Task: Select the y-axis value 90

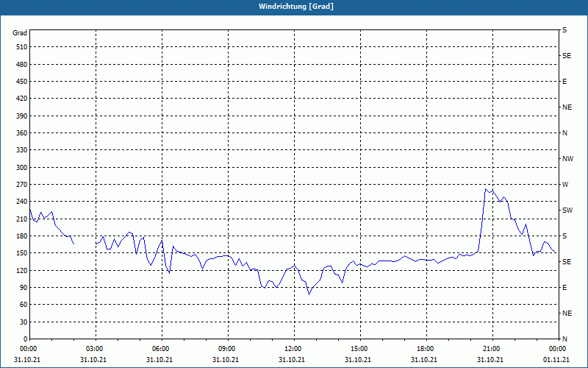Action: click(24, 288)
